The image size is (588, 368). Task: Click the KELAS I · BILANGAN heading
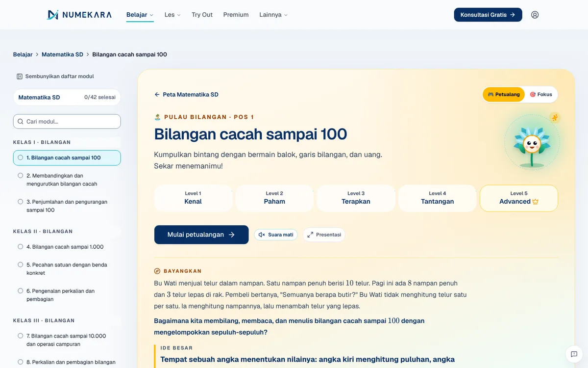42,142
